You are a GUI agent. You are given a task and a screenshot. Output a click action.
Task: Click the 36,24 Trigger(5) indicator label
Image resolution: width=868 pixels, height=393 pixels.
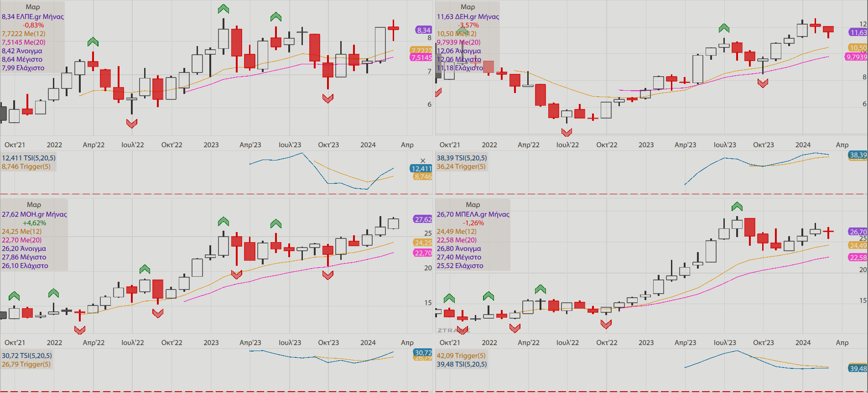click(461, 167)
